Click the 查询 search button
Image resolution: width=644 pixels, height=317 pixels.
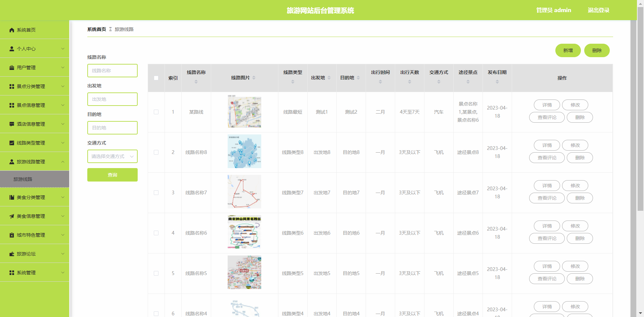112,175
